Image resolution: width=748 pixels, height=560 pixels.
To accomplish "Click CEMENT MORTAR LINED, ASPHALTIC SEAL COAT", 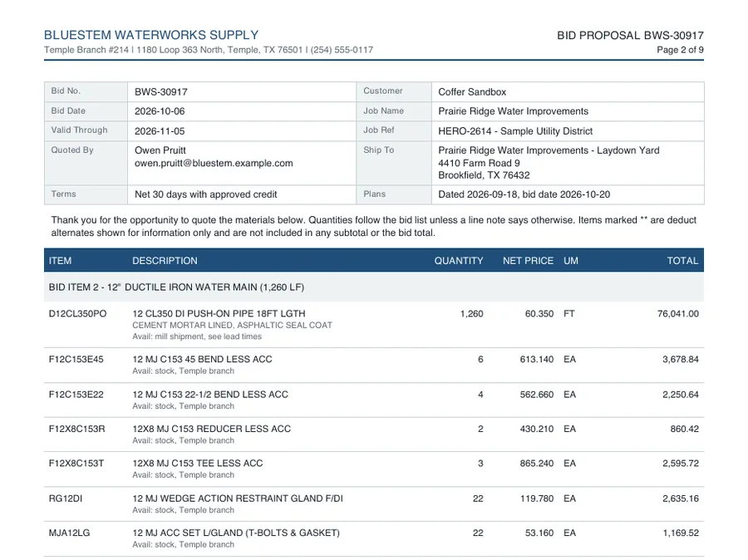I will (x=232, y=326).
